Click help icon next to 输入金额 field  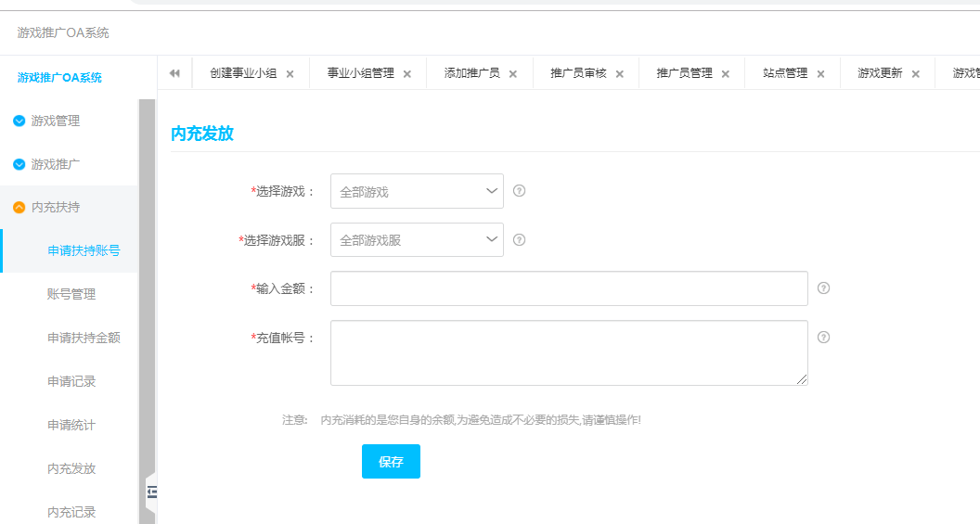[823, 288]
